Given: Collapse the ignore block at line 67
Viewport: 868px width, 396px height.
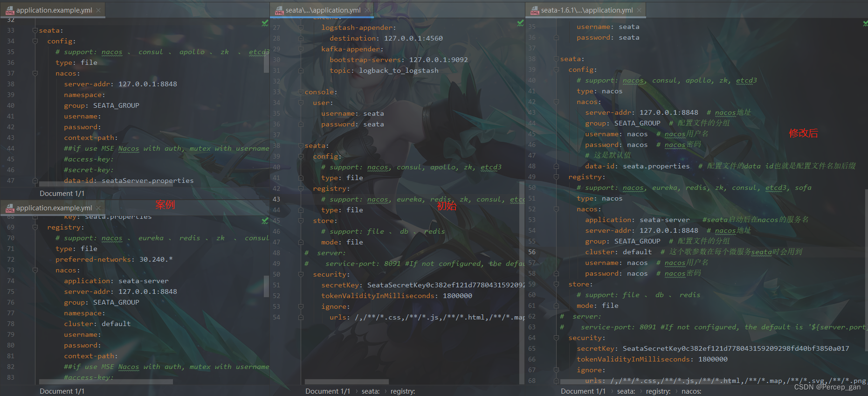Looking at the screenshot, I should [x=556, y=370].
